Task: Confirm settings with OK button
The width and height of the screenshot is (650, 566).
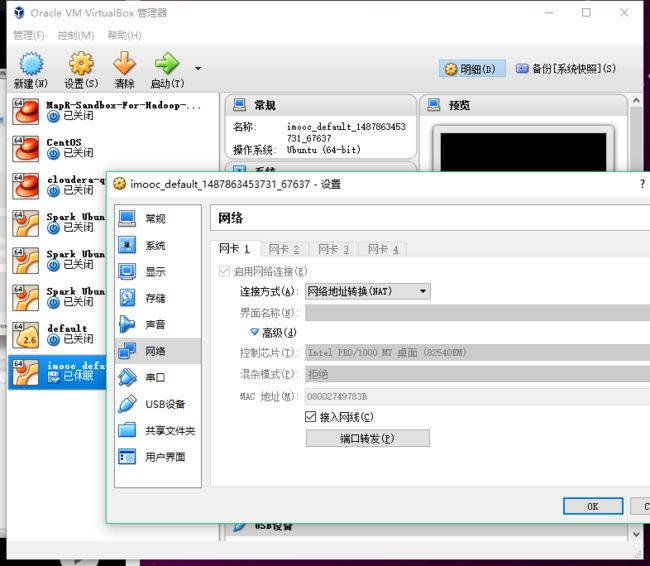Action: pyautogui.click(x=593, y=506)
